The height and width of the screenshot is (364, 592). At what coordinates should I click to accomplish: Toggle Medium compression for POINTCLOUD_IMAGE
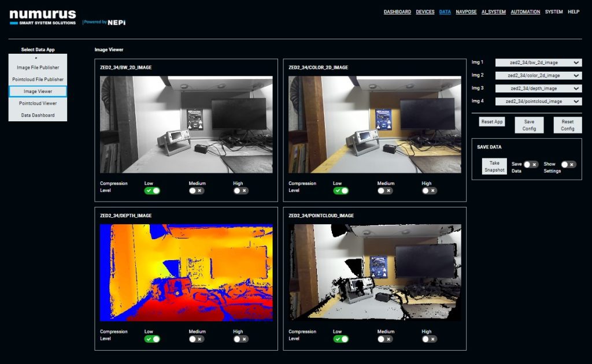point(385,339)
